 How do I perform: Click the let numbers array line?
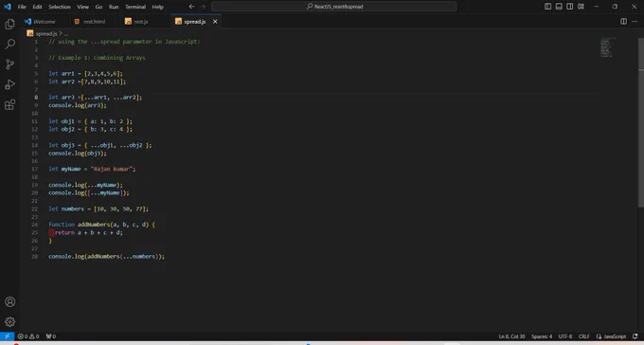tap(98, 209)
